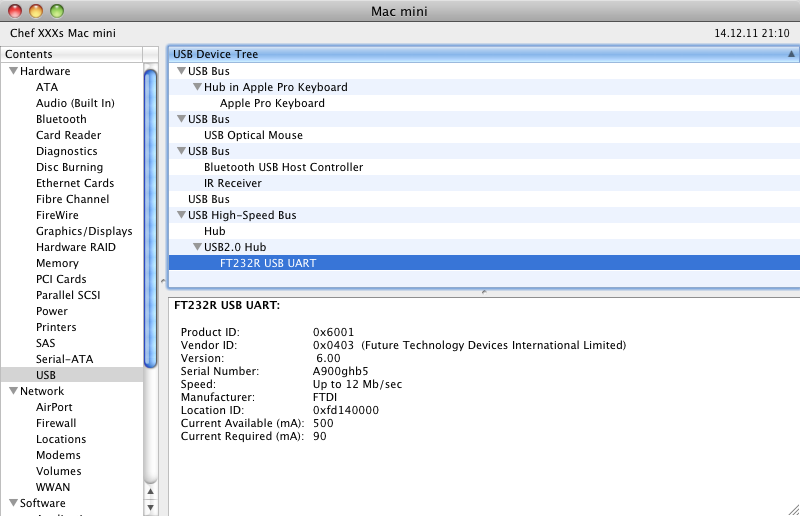Select WWAN under Network

[x=53, y=487]
